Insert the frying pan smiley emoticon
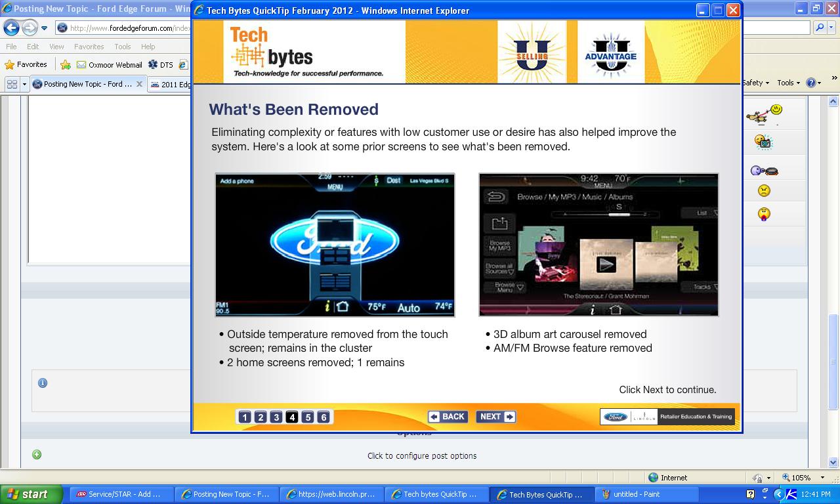The image size is (840, 504). tap(765, 171)
